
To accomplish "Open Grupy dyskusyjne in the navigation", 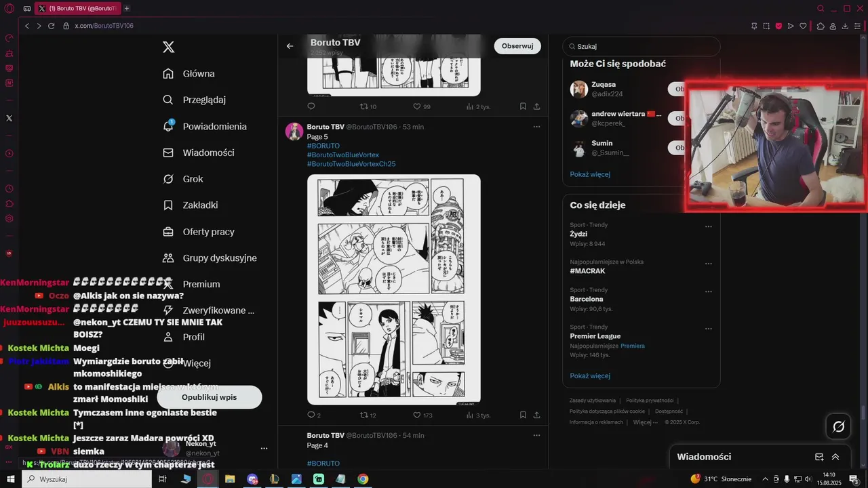I will pyautogui.click(x=210, y=258).
